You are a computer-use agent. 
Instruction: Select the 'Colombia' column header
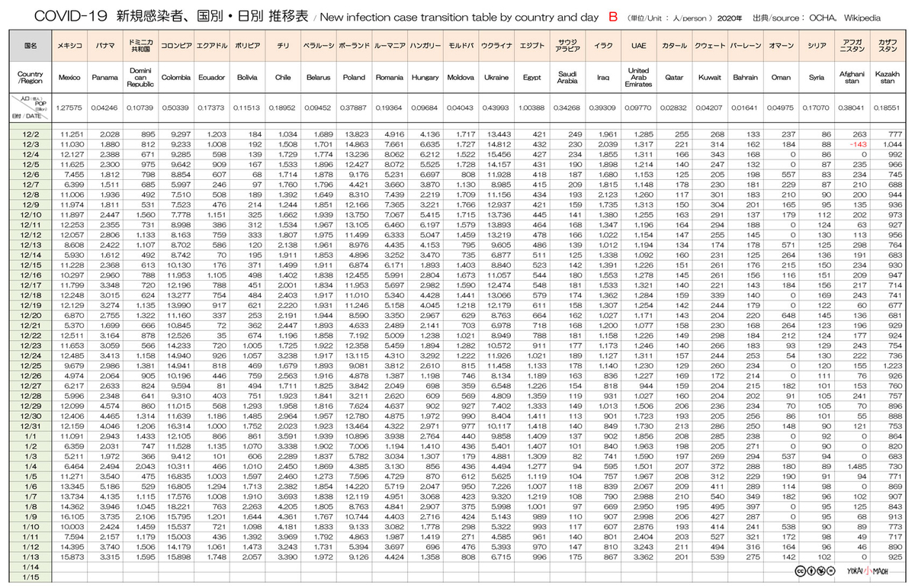[176, 77]
